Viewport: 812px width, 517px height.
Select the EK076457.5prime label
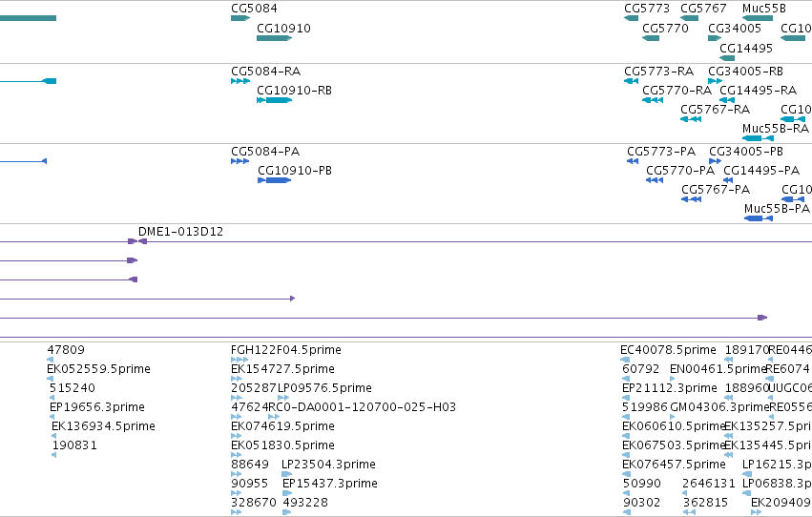pyautogui.click(x=674, y=465)
